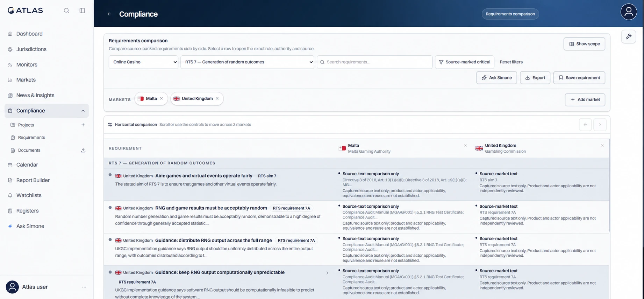
Task: Remove United Kingdom market chip
Action: (217, 98)
